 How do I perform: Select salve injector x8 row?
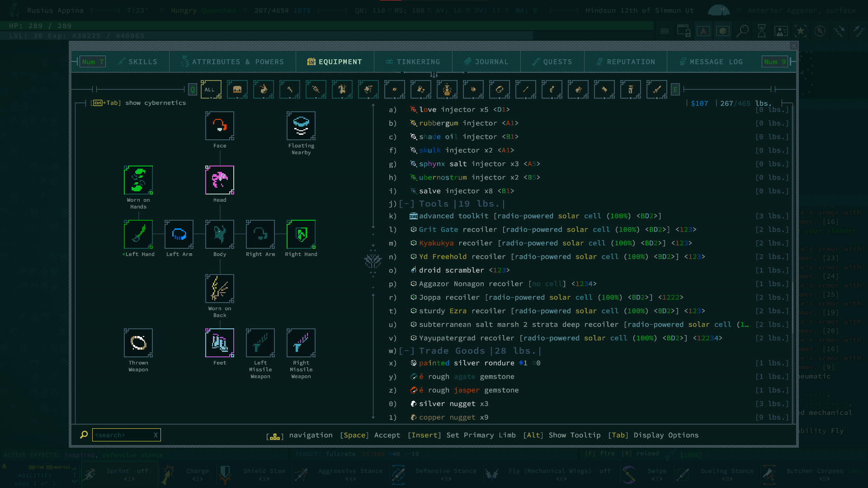point(589,191)
